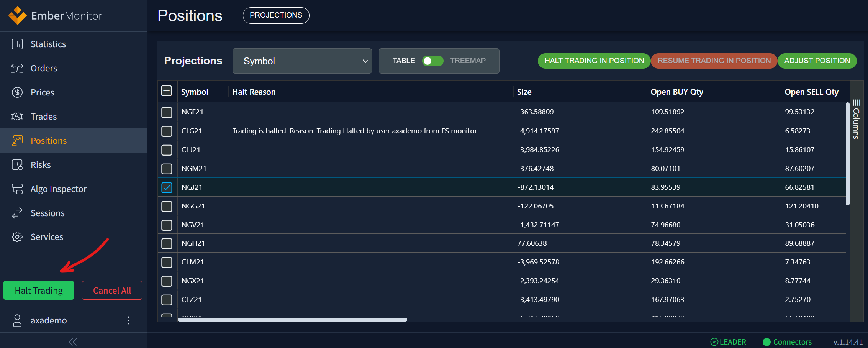Click RESUME TRADING IN POSITION button
868x348 pixels.
point(714,61)
